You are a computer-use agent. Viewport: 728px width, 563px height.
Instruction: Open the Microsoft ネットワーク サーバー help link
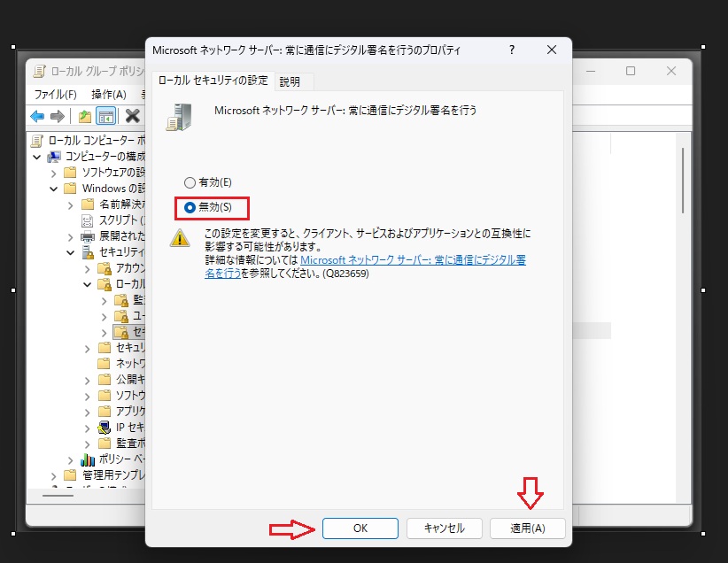[414, 260]
